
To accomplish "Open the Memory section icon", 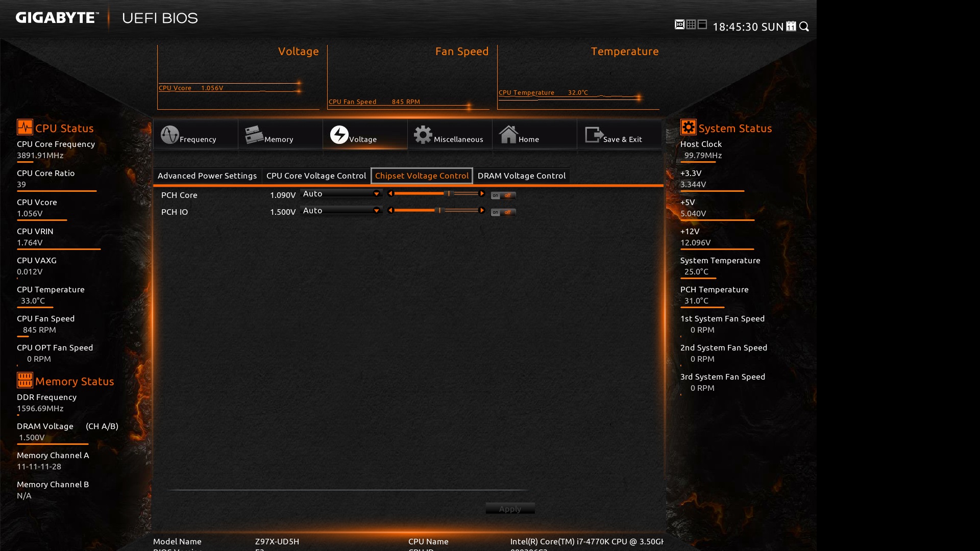I will tap(254, 135).
